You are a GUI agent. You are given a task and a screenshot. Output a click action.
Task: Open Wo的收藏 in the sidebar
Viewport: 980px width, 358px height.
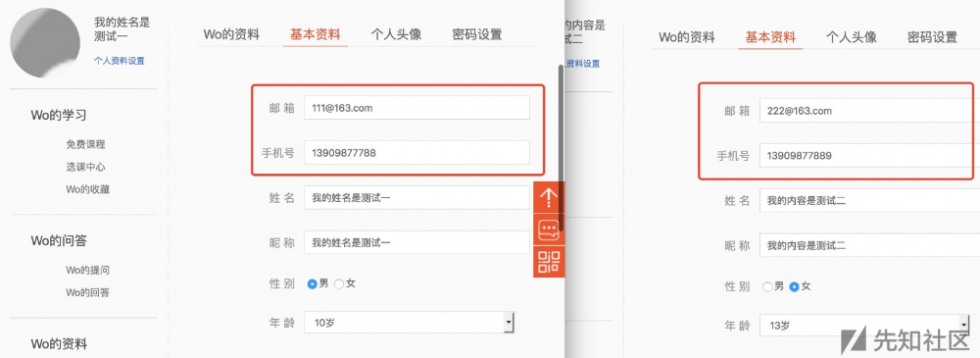click(88, 189)
